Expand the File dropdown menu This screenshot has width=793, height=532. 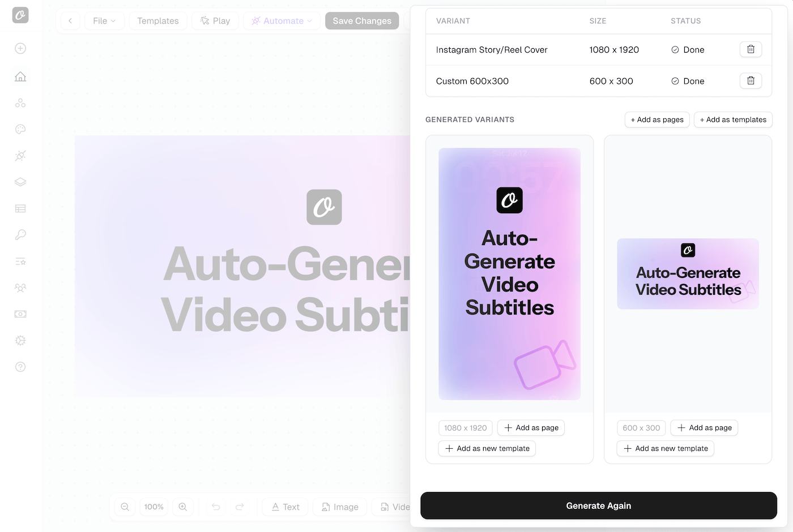pyautogui.click(x=104, y=21)
